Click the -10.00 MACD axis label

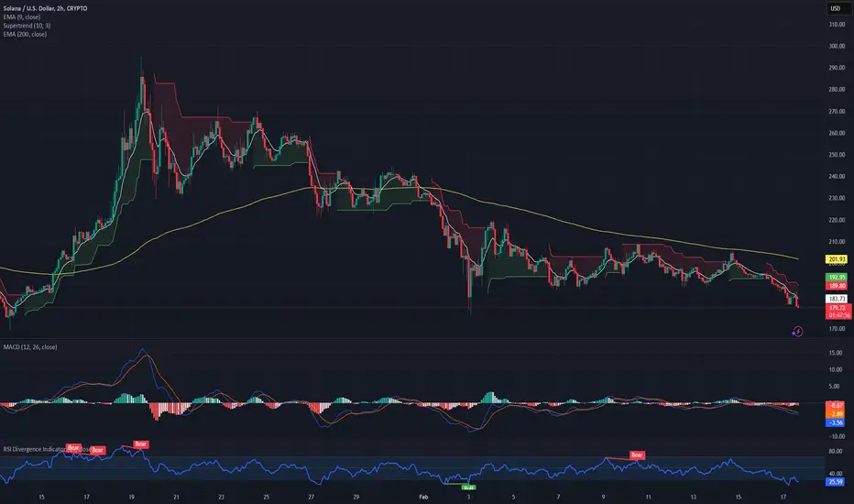[836, 437]
